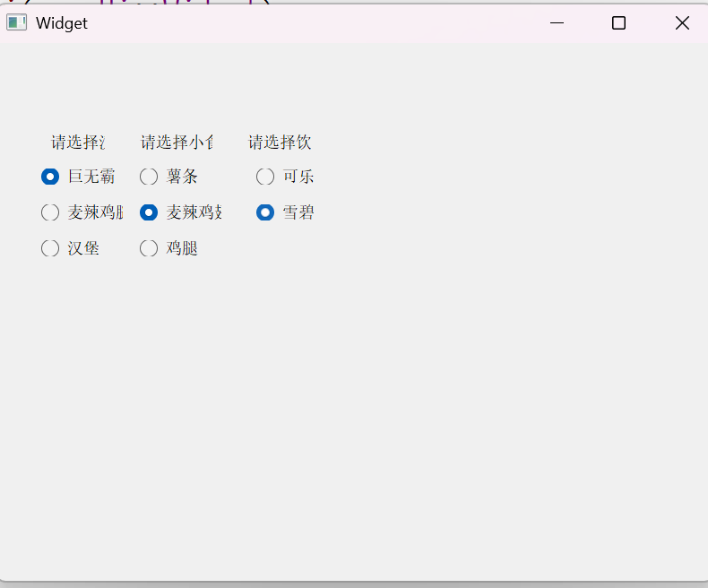Select the 鸡腿 radio button
Image resolution: width=708 pixels, height=588 pixels.
[168, 248]
